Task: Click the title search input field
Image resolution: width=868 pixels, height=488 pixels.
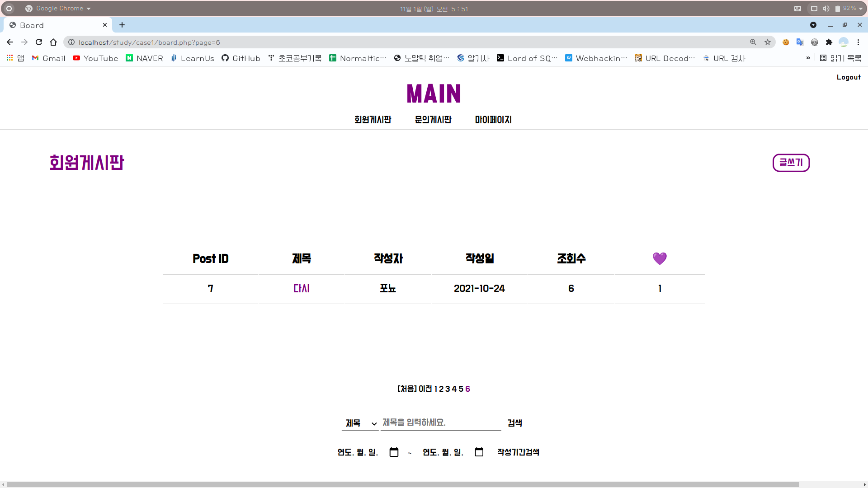Action: point(440,423)
